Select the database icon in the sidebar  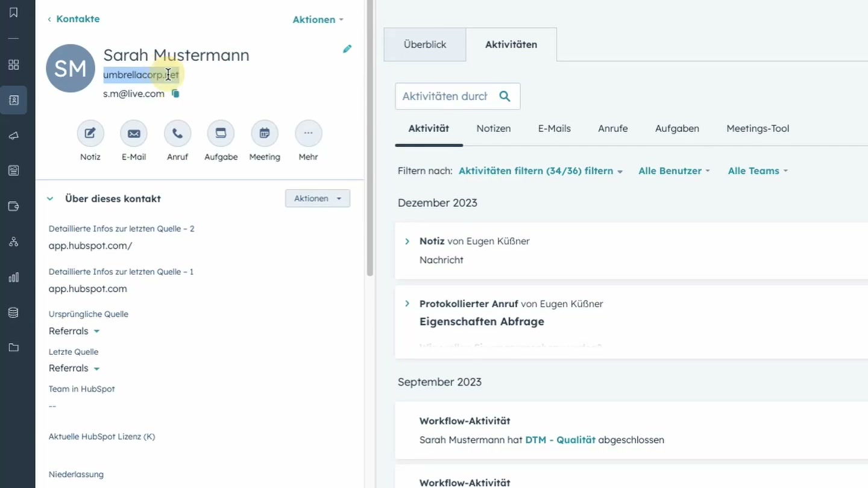tap(13, 312)
